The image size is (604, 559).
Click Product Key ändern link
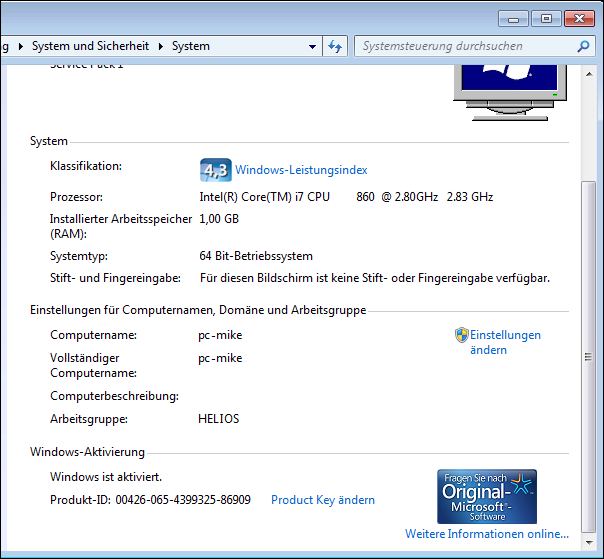pos(323,500)
